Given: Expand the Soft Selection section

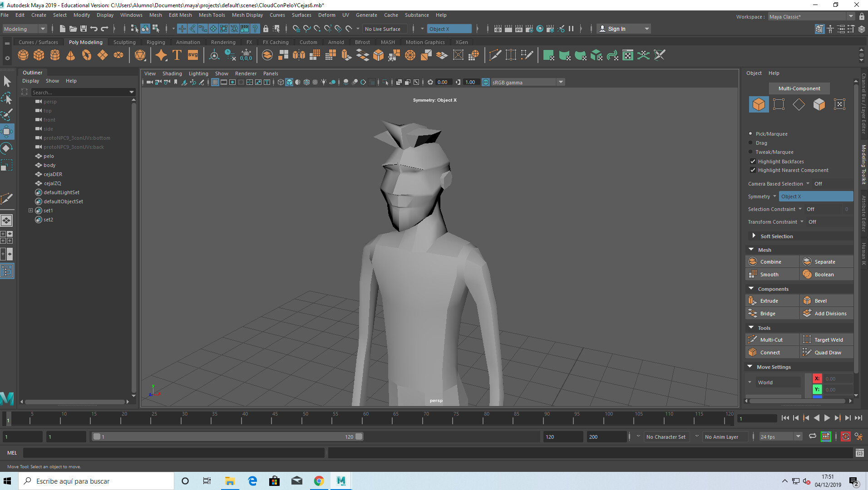Looking at the screenshot, I should point(754,236).
